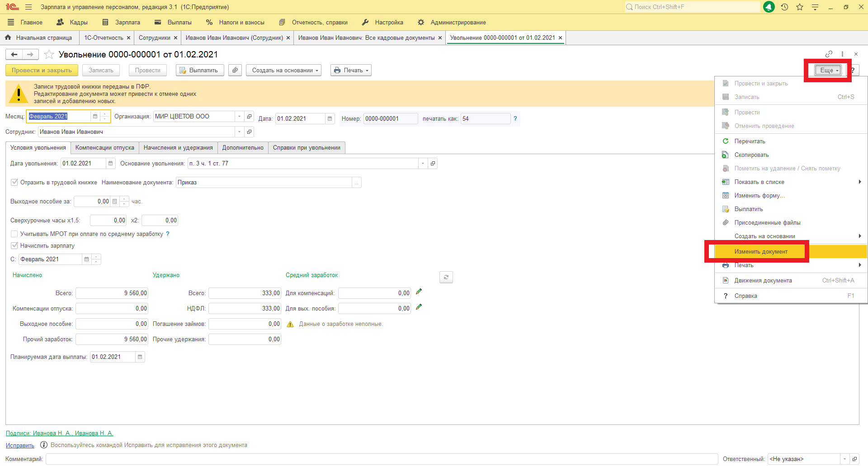Uncheck 'Начислить зарплату' checkbox
868x466 pixels.
14,246
